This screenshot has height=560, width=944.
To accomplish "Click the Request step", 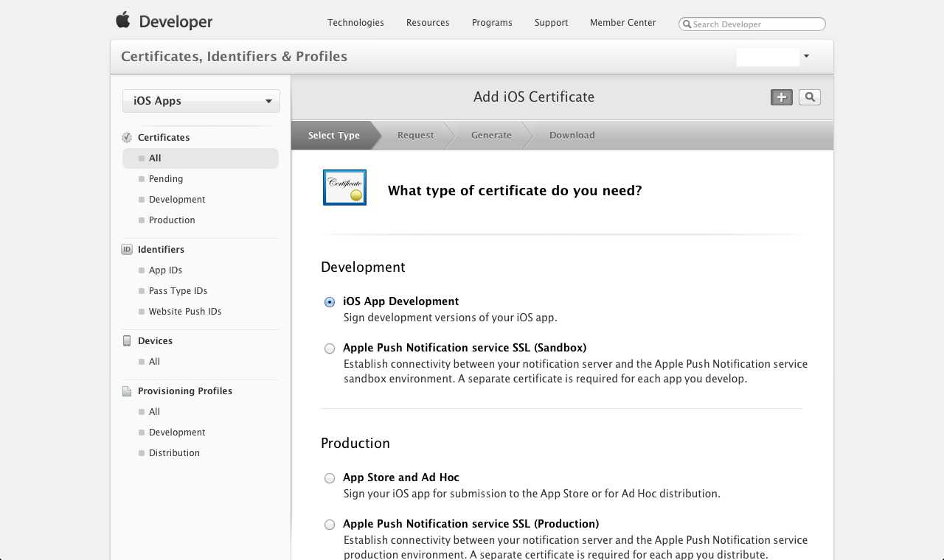I will tap(415, 136).
